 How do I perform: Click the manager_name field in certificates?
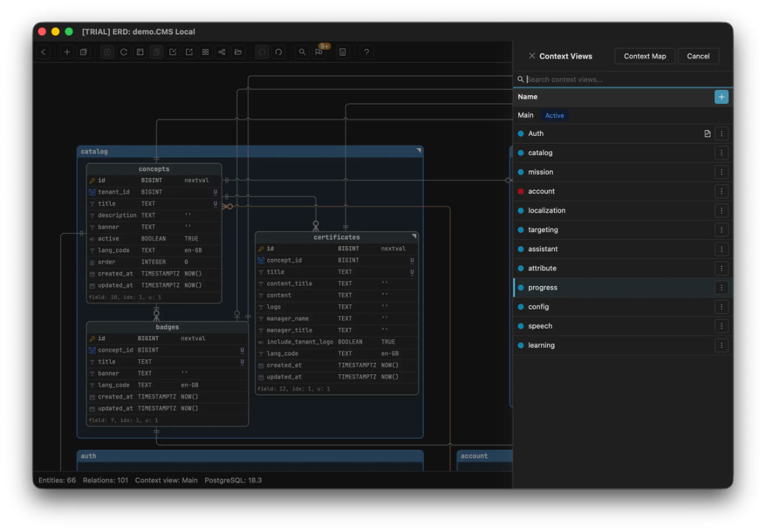tap(336, 318)
